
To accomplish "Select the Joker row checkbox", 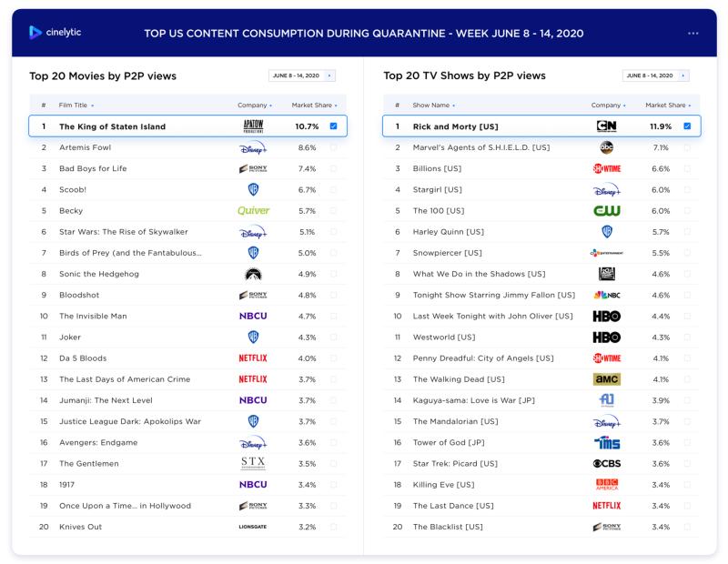I will click(333, 337).
